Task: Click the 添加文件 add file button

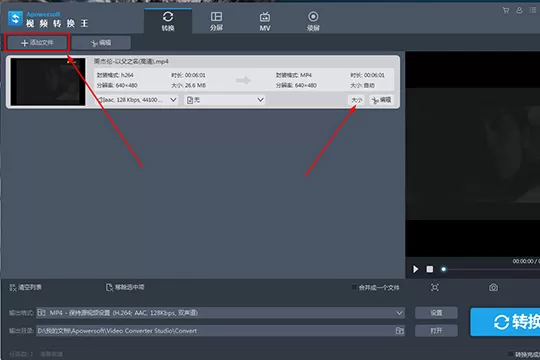Action: (x=37, y=43)
